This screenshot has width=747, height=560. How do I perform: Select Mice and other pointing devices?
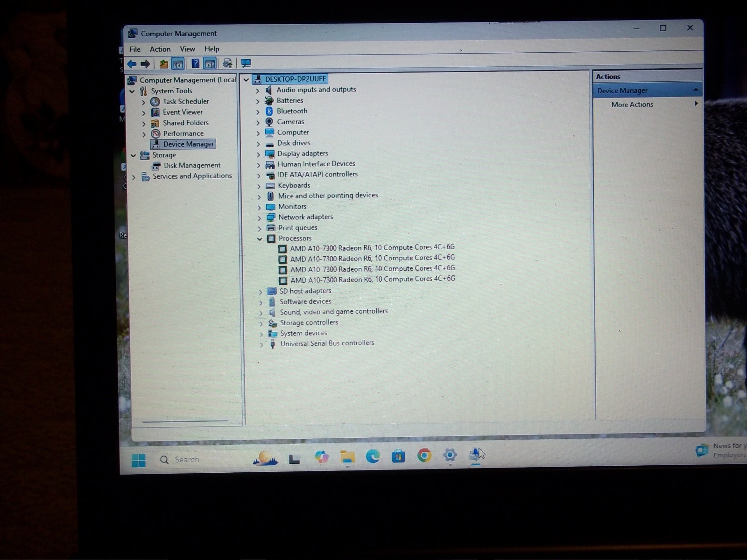tap(328, 196)
